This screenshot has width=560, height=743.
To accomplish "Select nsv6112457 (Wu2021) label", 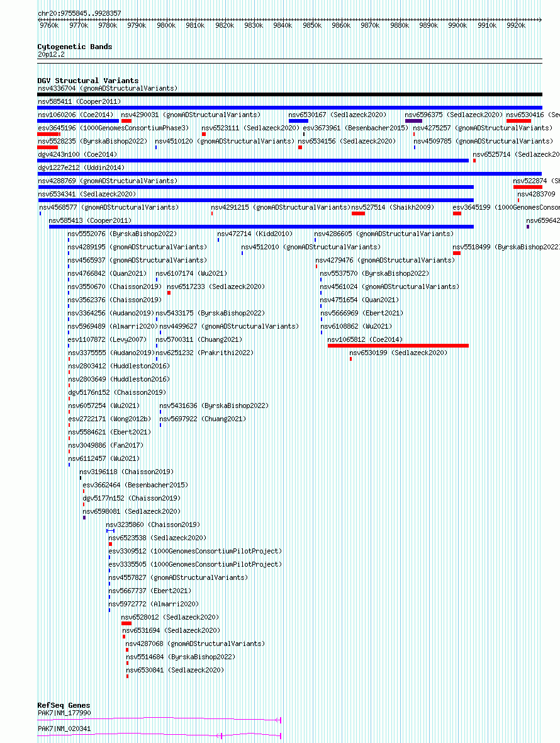I will pyautogui.click(x=104, y=460).
